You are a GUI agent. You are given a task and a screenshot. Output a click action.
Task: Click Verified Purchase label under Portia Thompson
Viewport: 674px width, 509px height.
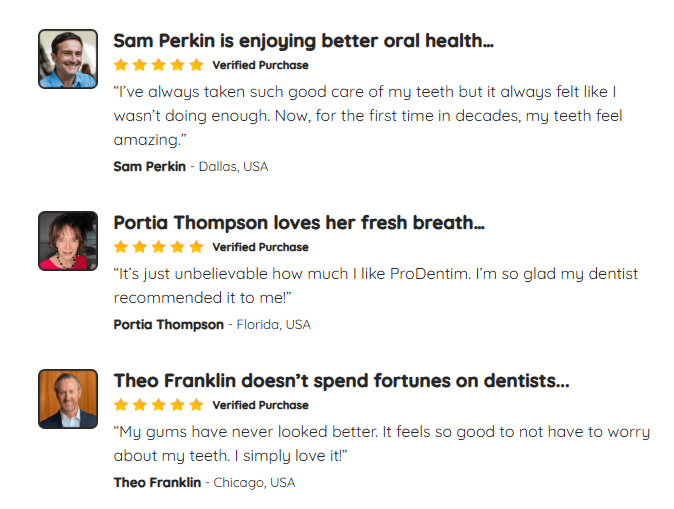coord(260,247)
